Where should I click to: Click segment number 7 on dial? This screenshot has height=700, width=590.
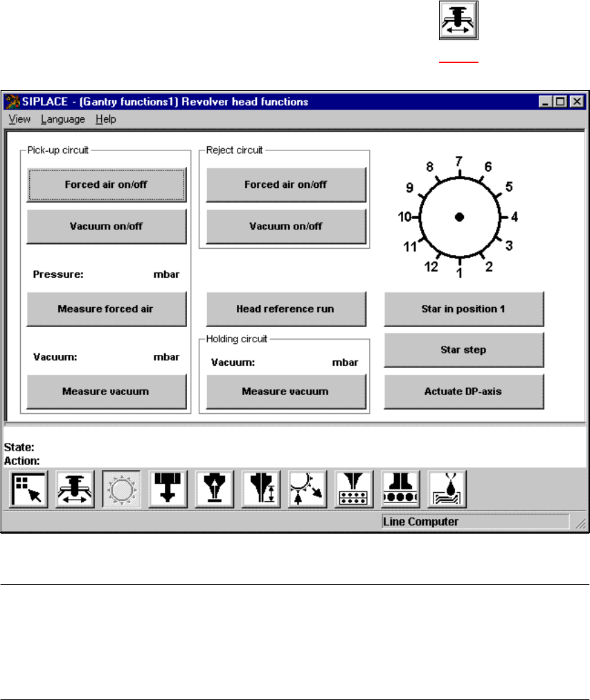[459, 161]
